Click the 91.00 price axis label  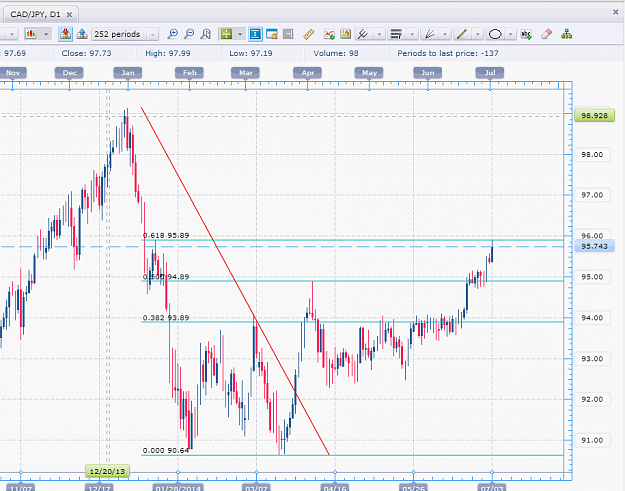click(x=592, y=440)
